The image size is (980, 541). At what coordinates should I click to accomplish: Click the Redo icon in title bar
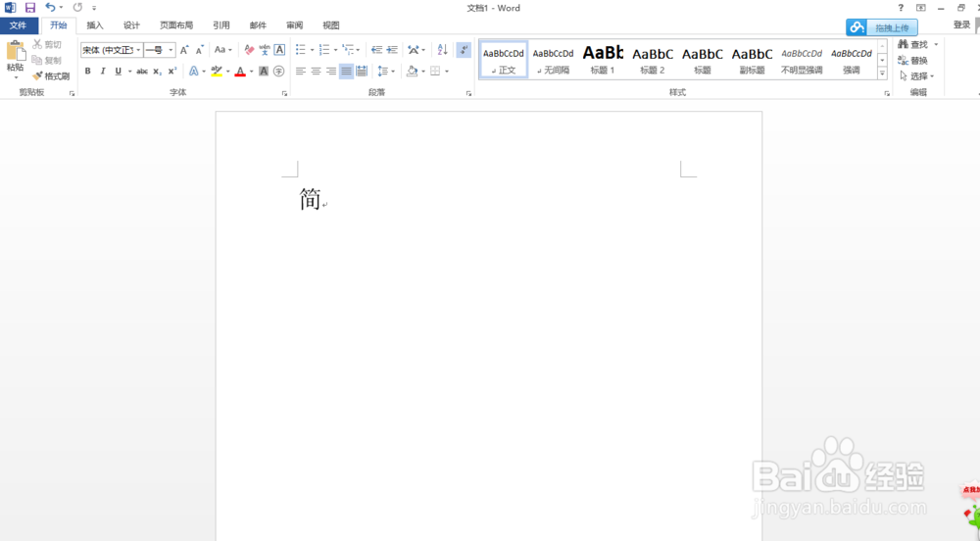77,8
